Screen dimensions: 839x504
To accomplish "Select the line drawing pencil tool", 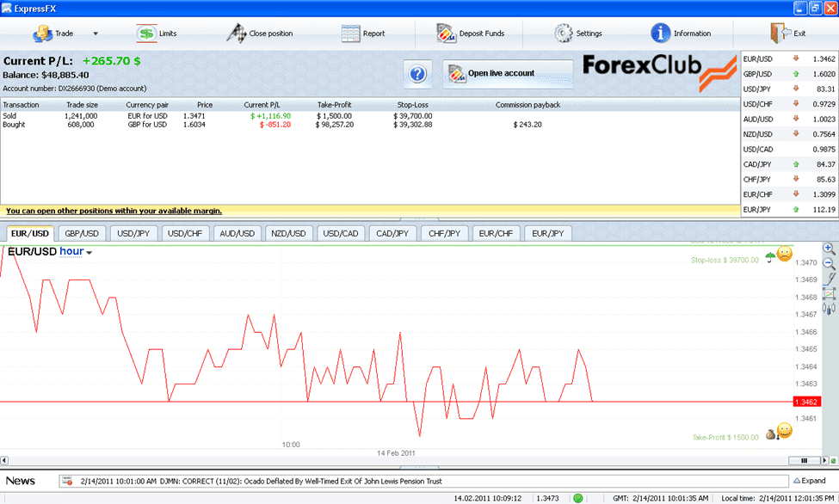I will pyautogui.click(x=830, y=278).
